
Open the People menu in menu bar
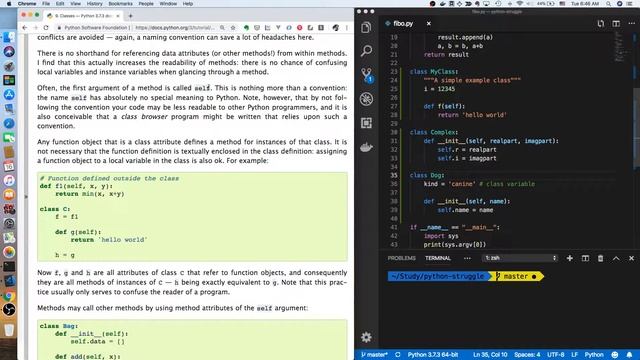(x=146, y=4)
